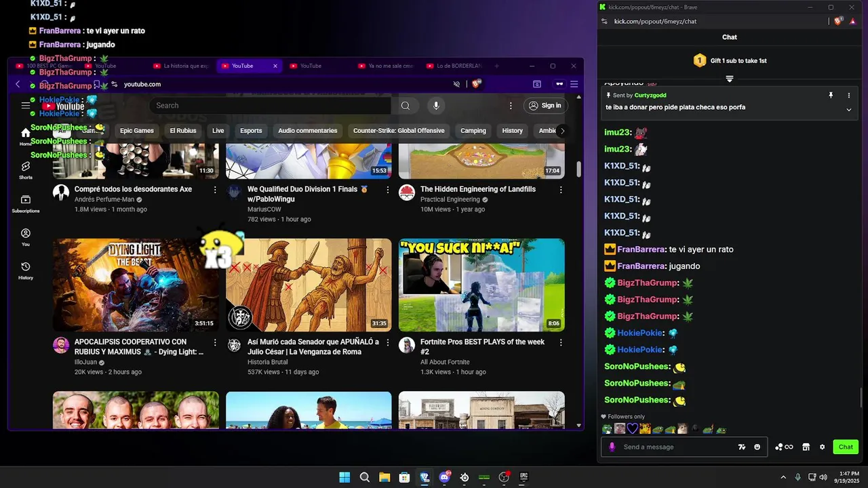Open the Dying Light video thumbnail
Image resolution: width=868 pixels, height=488 pixels.
click(136, 285)
